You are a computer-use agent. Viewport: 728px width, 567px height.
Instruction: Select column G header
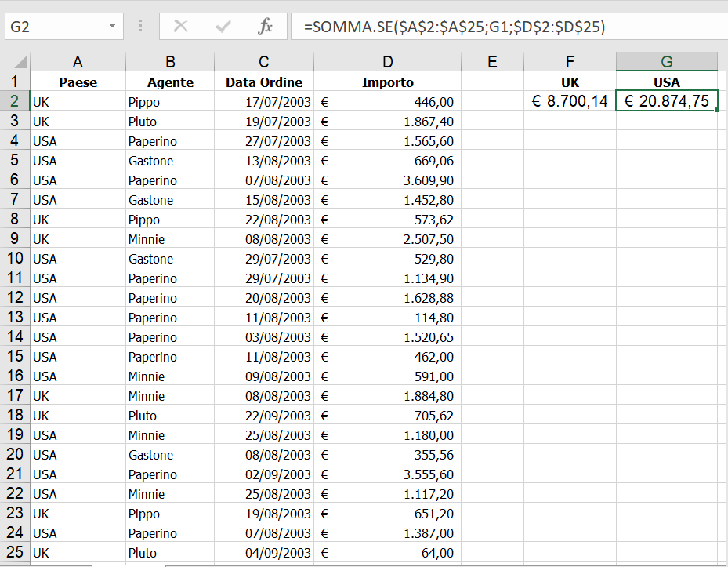pyautogui.click(x=667, y=61)
